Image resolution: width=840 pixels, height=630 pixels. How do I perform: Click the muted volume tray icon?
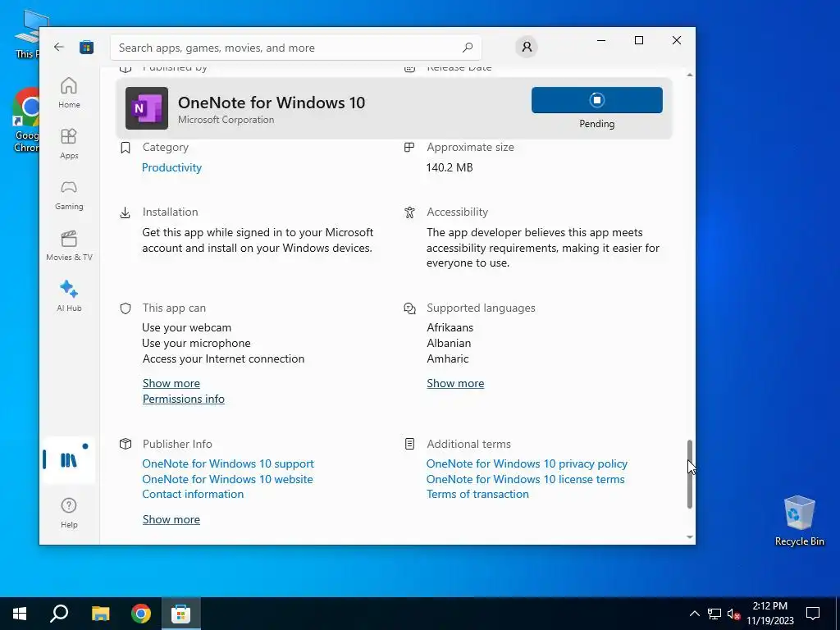pos(733,614)
